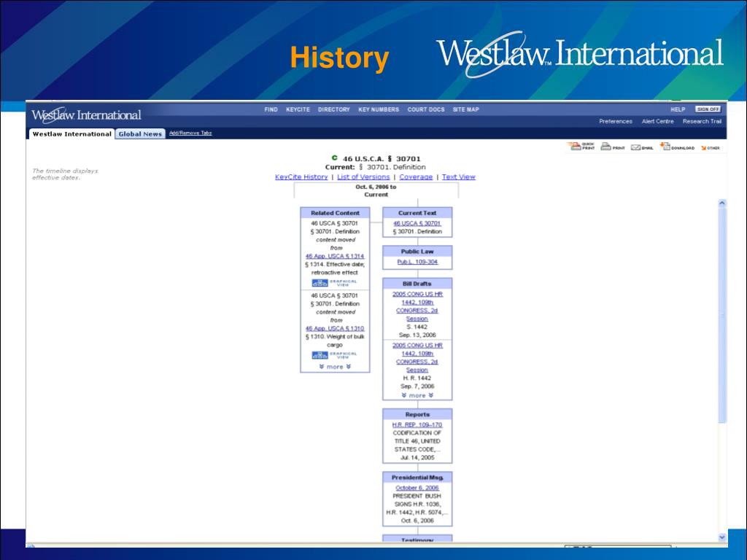Click the Presidential Msg. box header

417,477
